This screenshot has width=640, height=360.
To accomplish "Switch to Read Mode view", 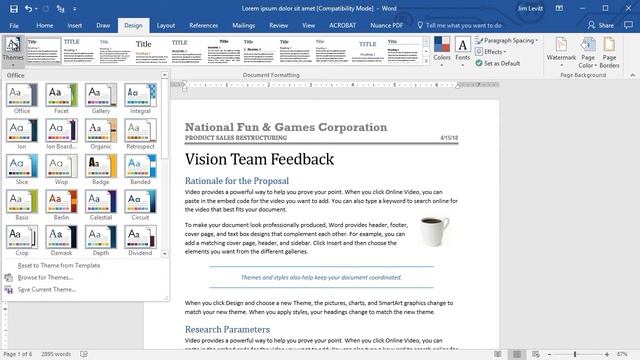I will 498,354.
